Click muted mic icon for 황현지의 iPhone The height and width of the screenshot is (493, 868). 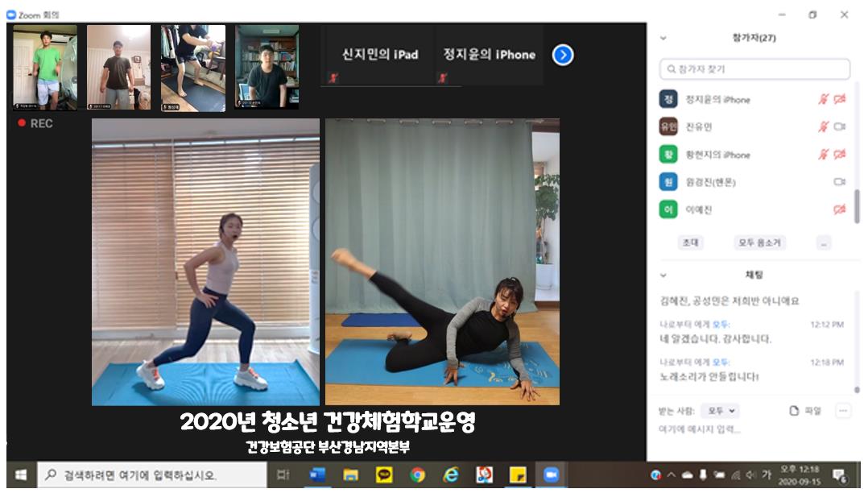point(823,154)
